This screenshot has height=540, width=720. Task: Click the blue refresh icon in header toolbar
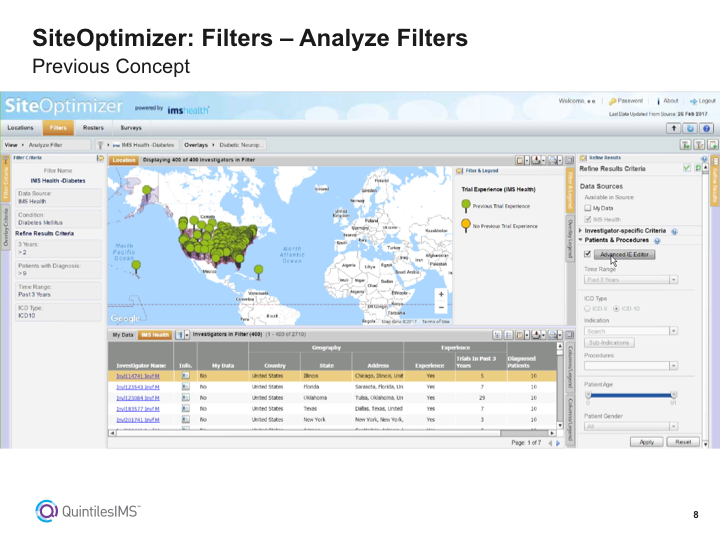690,129
